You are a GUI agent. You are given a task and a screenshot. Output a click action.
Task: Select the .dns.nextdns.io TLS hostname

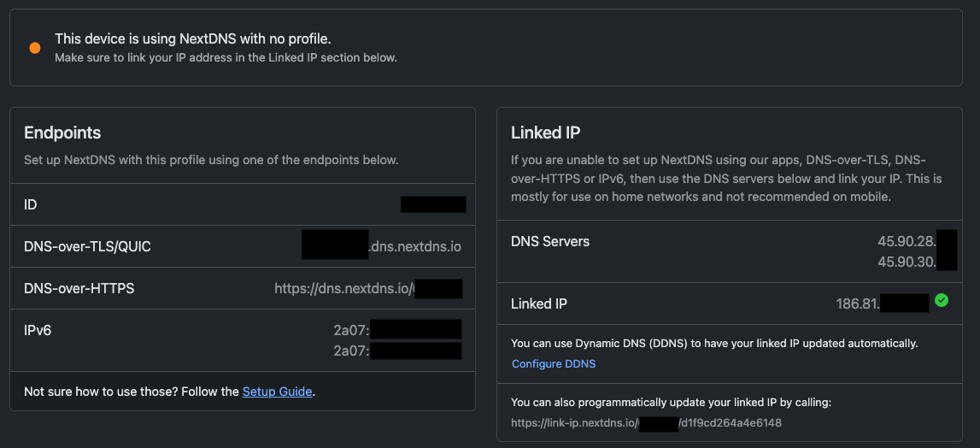[x=381, y=246]
